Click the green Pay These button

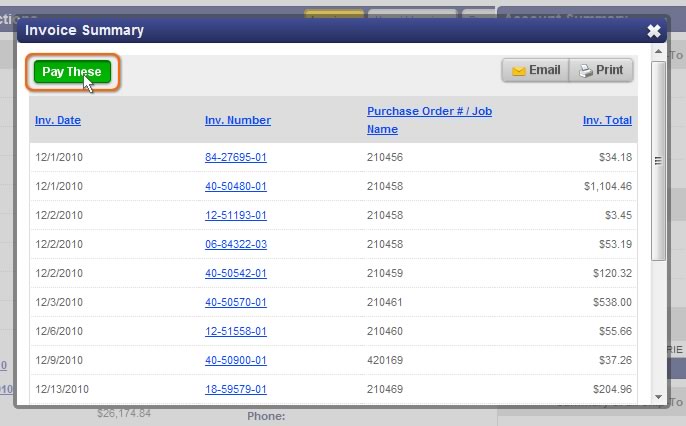pos(72,72)
